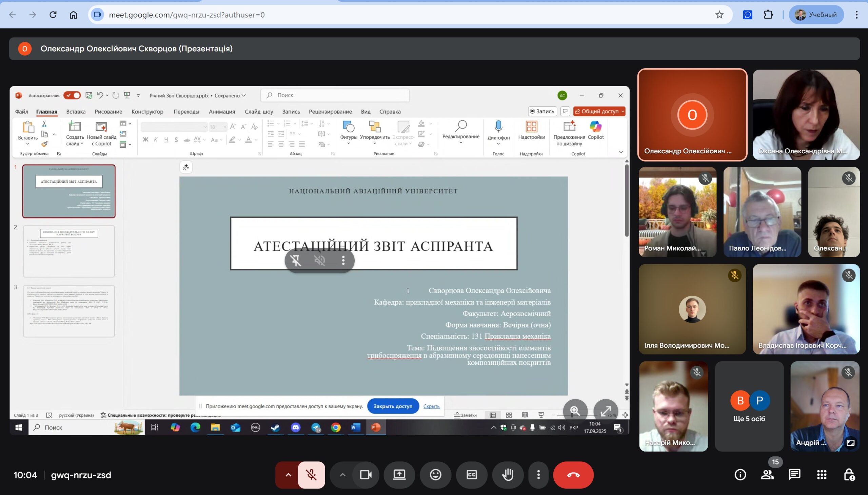Bookmark this tab with star icon
The height and width of the screenshot is (495, 868).
coord(719,15)
